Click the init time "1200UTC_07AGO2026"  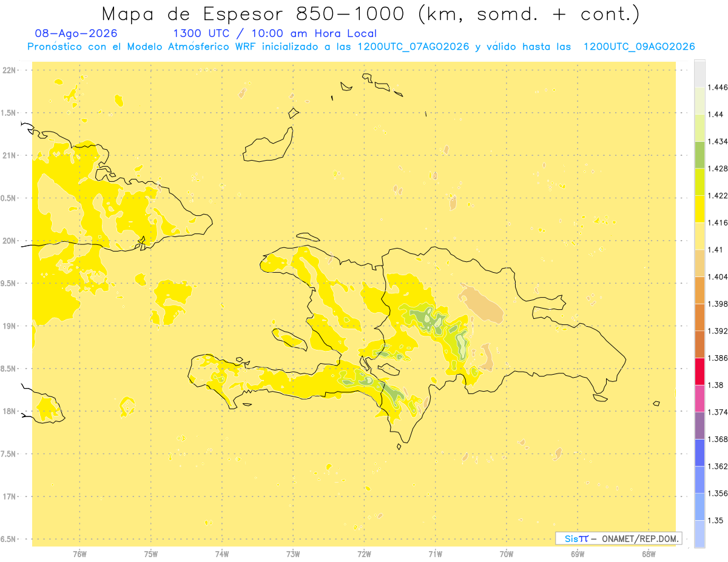[413, 47]
